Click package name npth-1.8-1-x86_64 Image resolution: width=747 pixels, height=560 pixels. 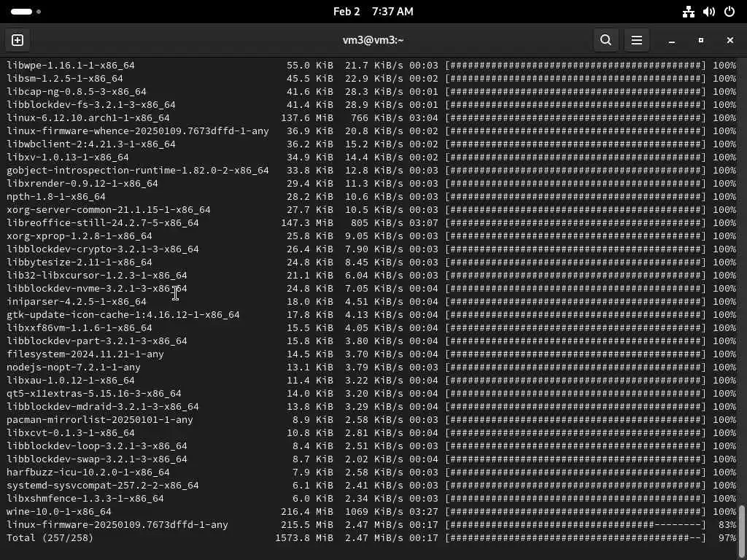[56, 196]
